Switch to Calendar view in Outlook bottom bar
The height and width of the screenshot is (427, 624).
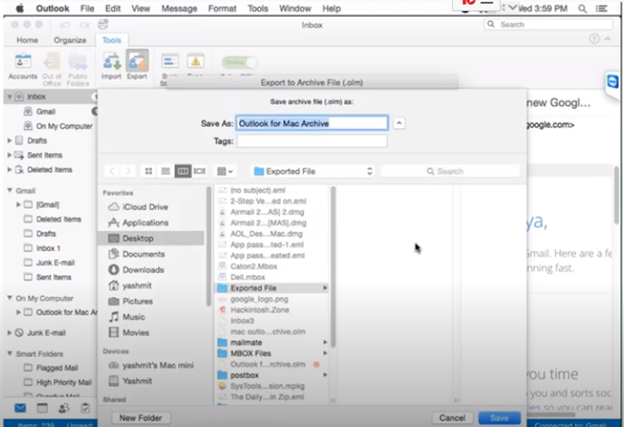pos(42,408)
